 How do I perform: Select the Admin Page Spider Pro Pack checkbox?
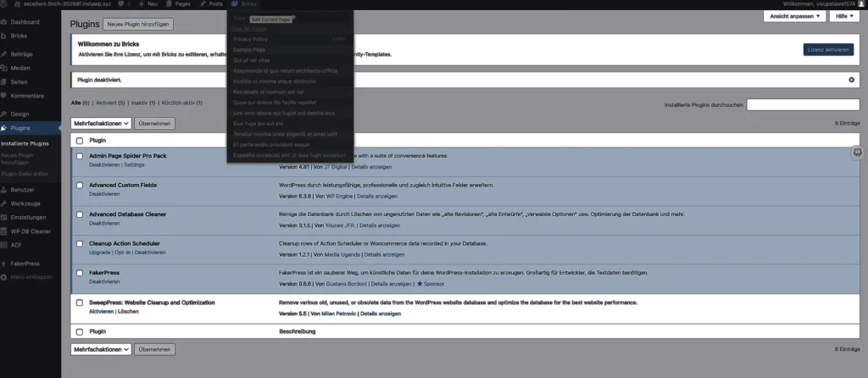(80, 156)
